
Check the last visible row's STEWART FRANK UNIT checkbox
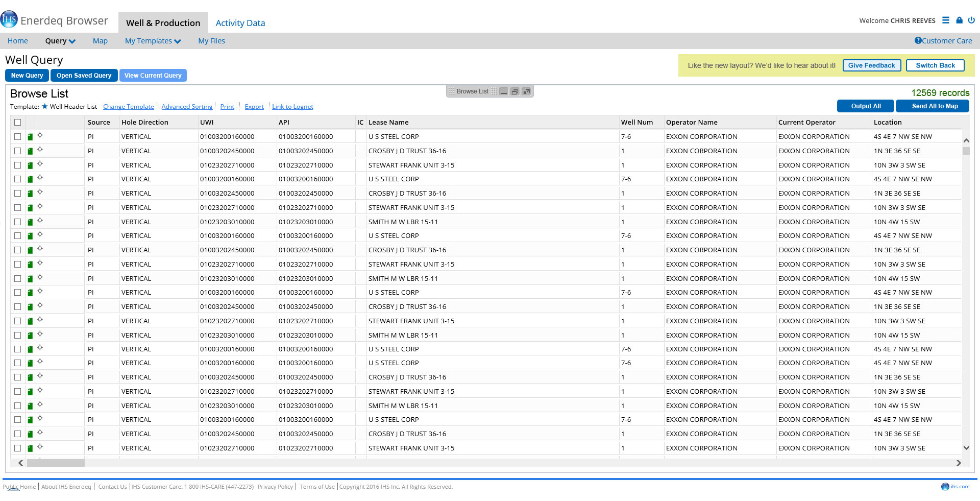click(18, 448)
